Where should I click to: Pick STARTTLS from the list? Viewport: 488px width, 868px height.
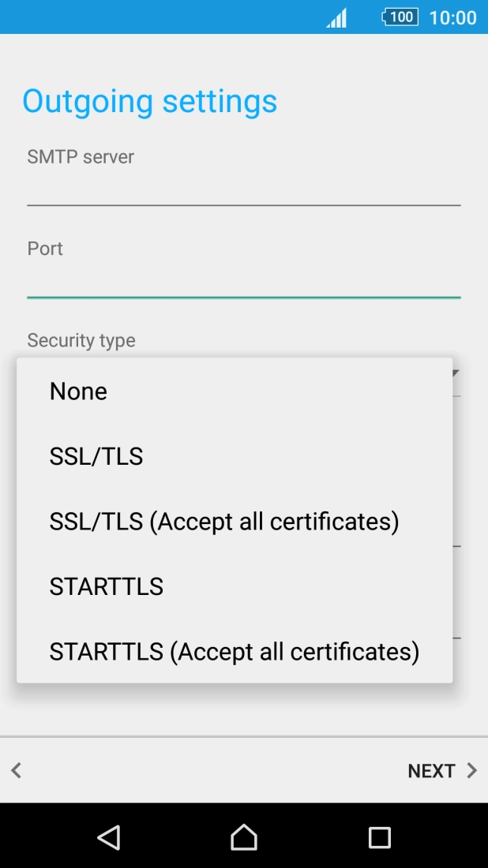[x=106, y=586]
